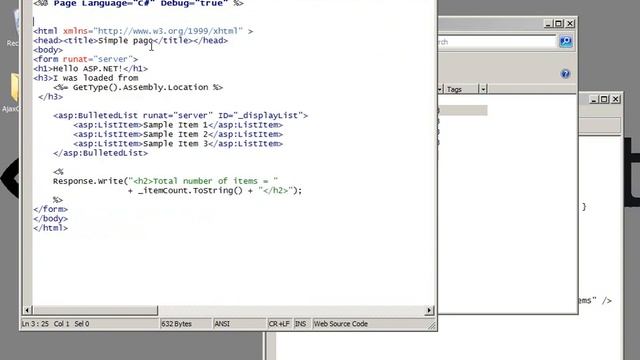This screenshot has height=360, width=640.
Task: Click the Page Language directive line
Action: [138, 3]
